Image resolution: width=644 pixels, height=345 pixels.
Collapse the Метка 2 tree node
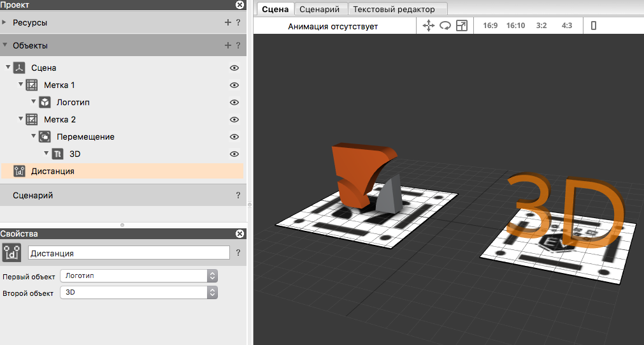[x=21, y=119]
